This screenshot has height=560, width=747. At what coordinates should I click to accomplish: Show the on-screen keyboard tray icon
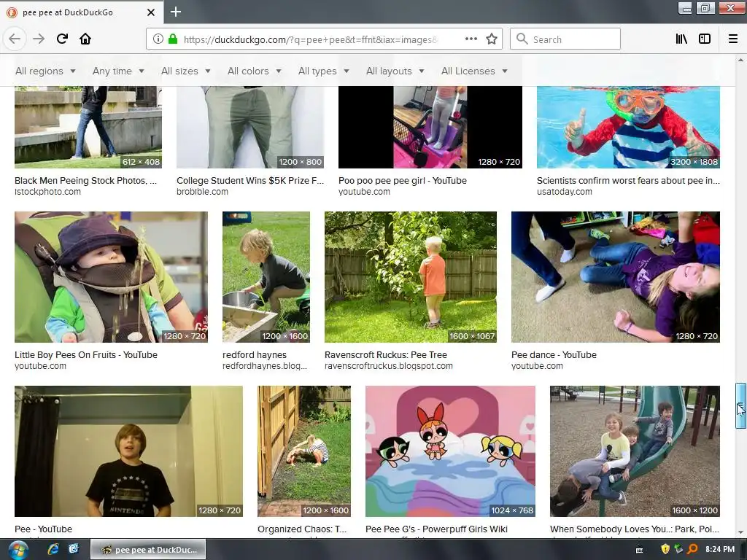point(639,550)
